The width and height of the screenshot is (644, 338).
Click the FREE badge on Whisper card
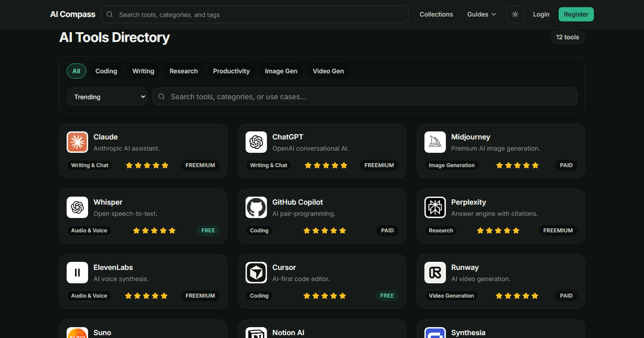click(x=208, y=231)
